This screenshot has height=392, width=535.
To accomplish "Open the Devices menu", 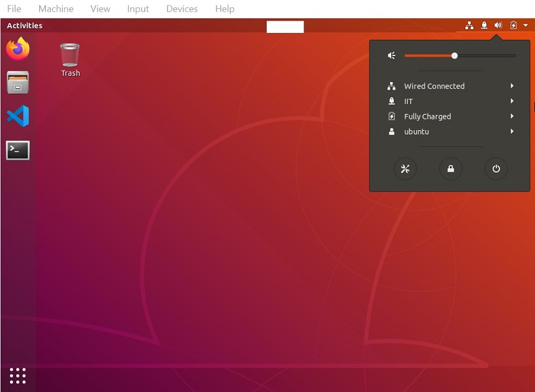I will tap(182, 9).
